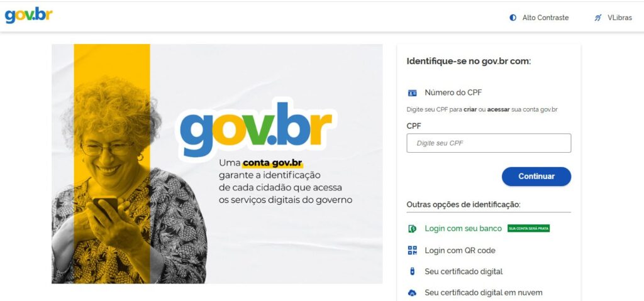Click the Número do CPF label
Viewport: 644px width, 301px height.
(453, 93)
